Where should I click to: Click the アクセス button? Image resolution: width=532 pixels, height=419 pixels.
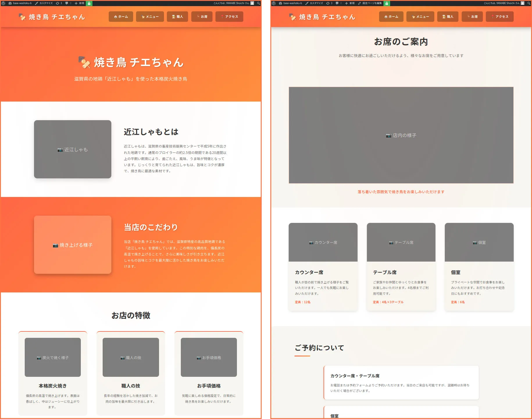click(229, 17)
